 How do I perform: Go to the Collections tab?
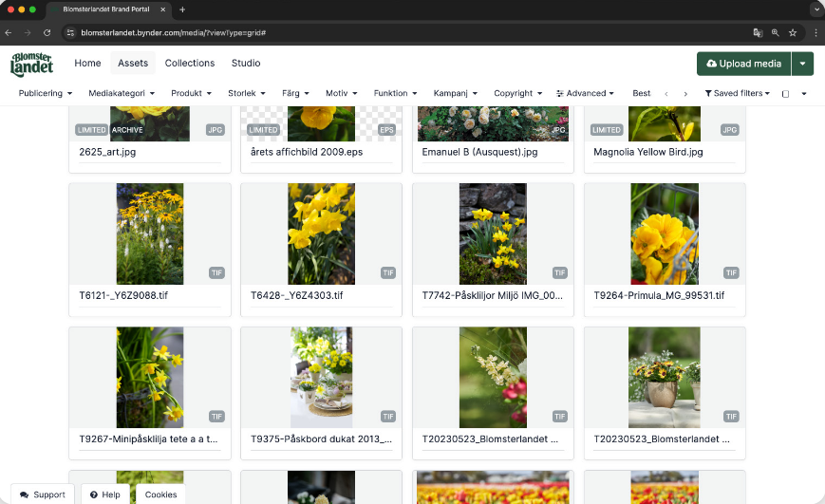click(190, 64)
